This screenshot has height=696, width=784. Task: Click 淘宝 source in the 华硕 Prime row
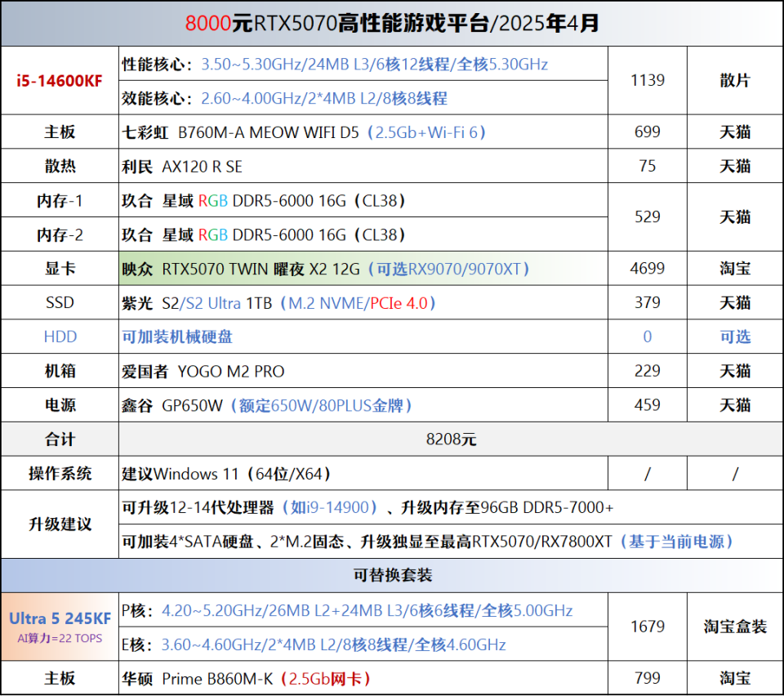coord(735,678)
